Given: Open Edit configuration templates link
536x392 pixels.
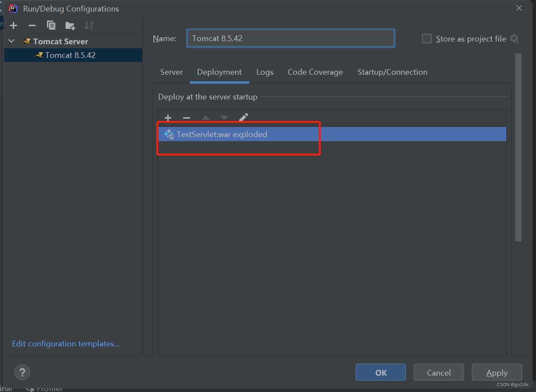Looking at the screenshot, I should (x=66, y=344).
